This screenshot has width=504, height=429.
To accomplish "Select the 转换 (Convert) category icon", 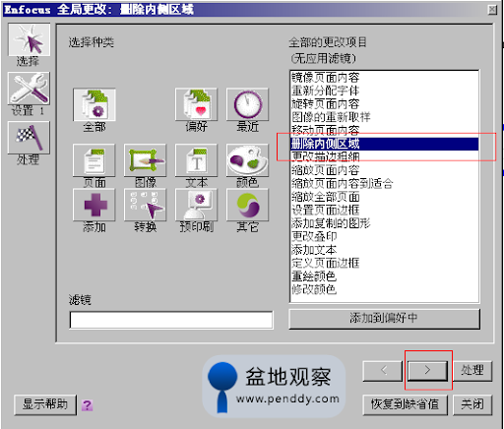I will click(x=145, y=205).
